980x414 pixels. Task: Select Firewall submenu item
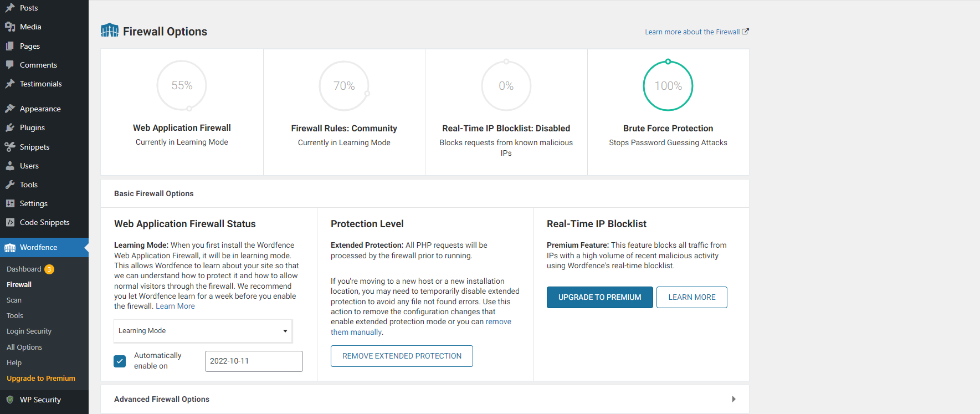tap(19, 284)
